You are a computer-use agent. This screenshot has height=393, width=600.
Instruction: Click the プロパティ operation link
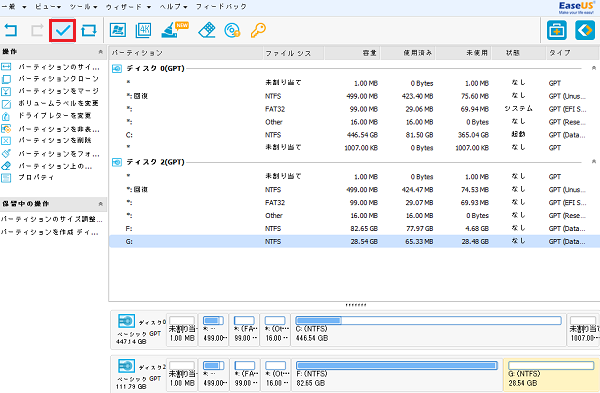(36, 178)
